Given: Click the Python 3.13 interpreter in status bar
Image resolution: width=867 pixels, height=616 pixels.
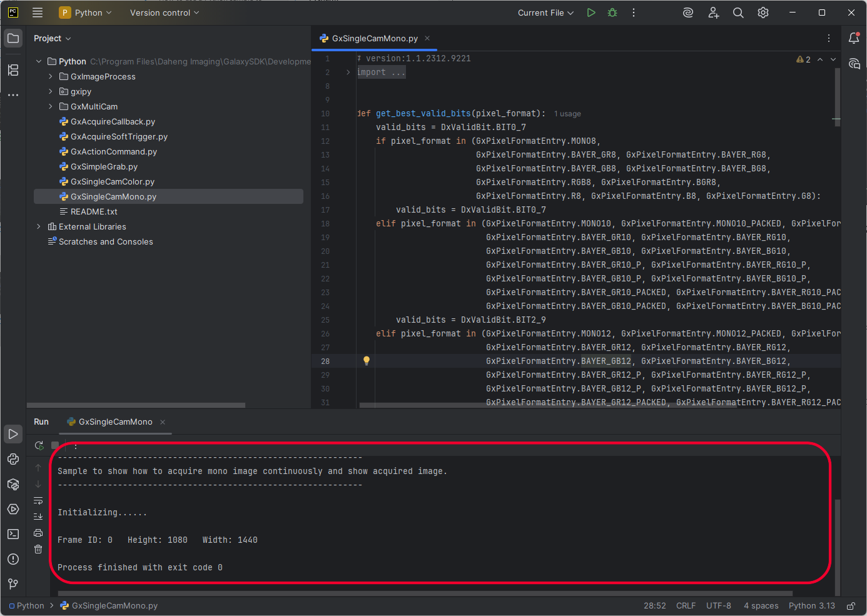Looking at the screenshot, I should click(811, 605).
